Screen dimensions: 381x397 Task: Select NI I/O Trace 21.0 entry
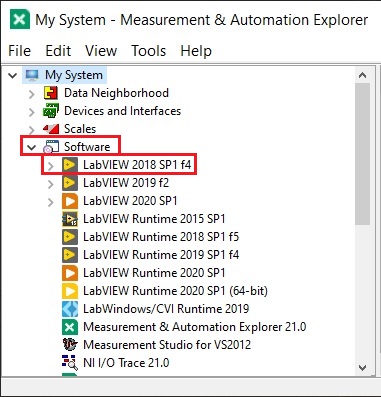click(x=126, y=363)
